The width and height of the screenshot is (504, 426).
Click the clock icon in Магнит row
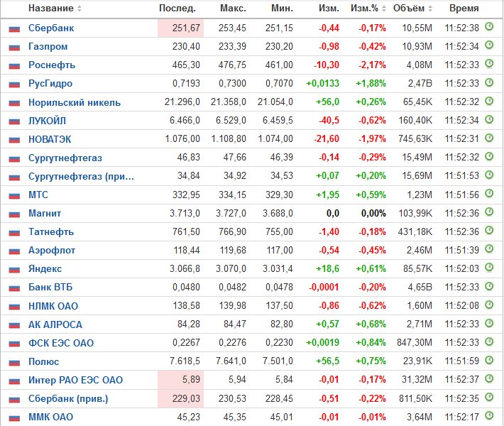click(x=489, y=212)
